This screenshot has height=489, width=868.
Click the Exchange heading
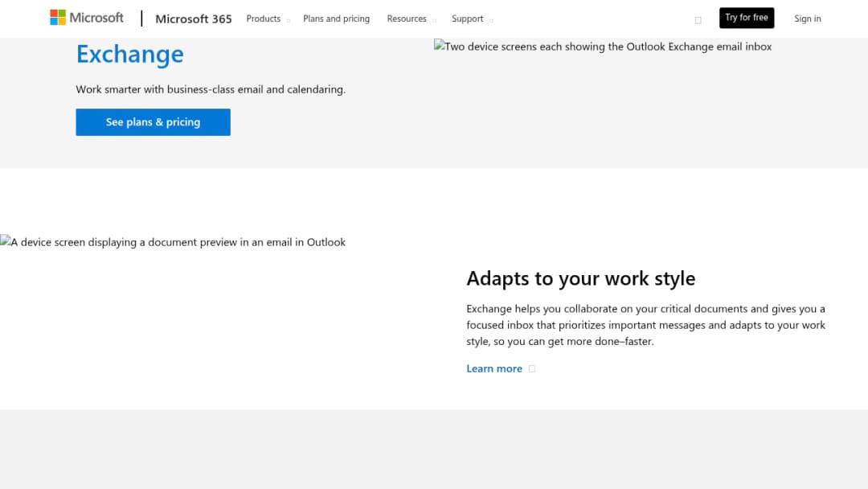[129, 54]
